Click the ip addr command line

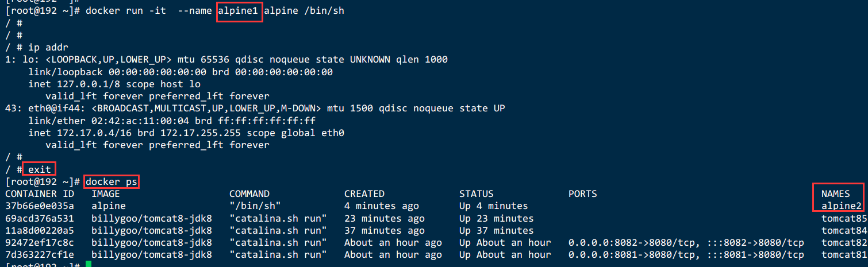34,48
